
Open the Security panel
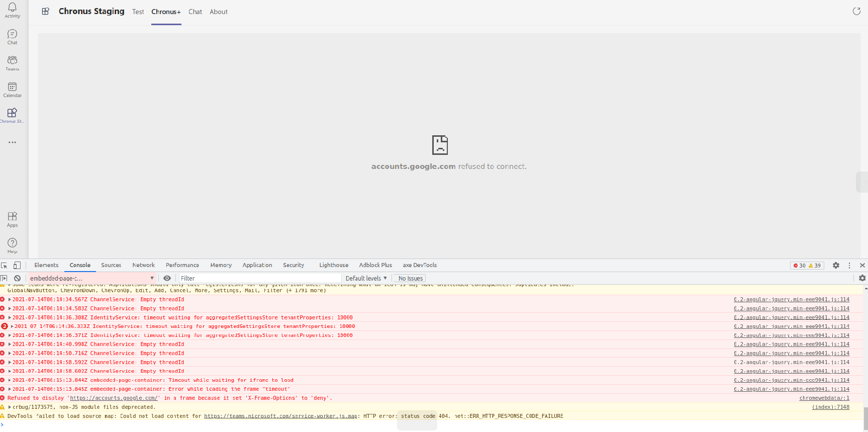[x=294, y=265]
